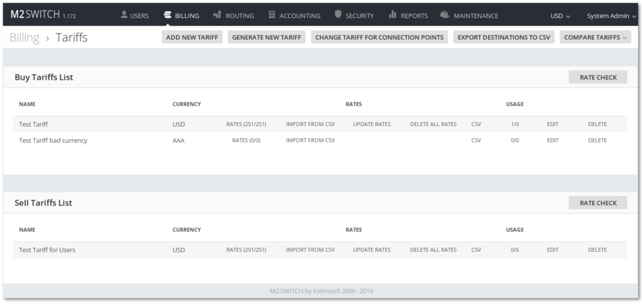Click the Users person icon
The height and width of the screenshot is (304, 644).
124,15
